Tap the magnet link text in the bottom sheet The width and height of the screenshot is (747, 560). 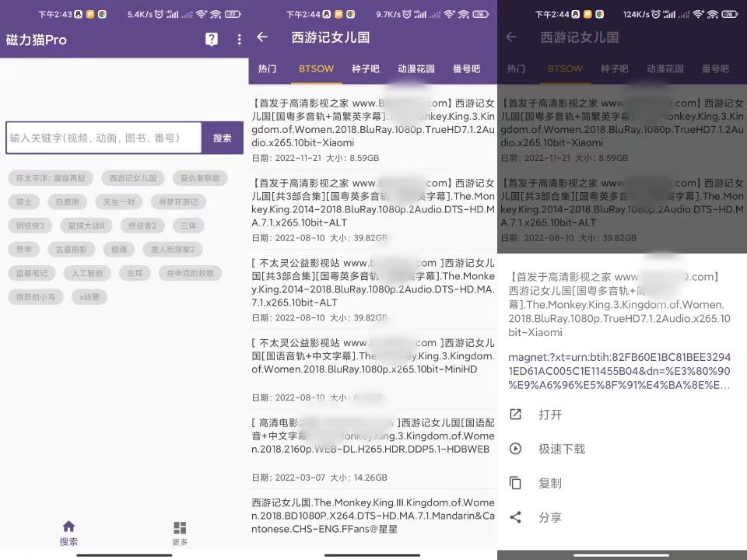click(x=619, y=370)
